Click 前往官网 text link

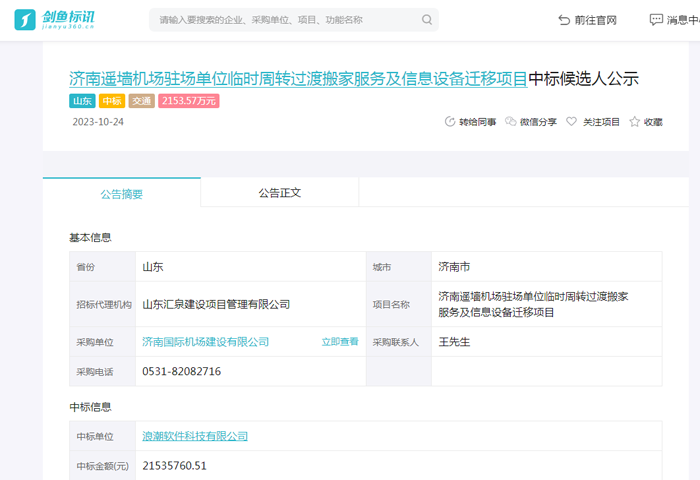[596, 20]
